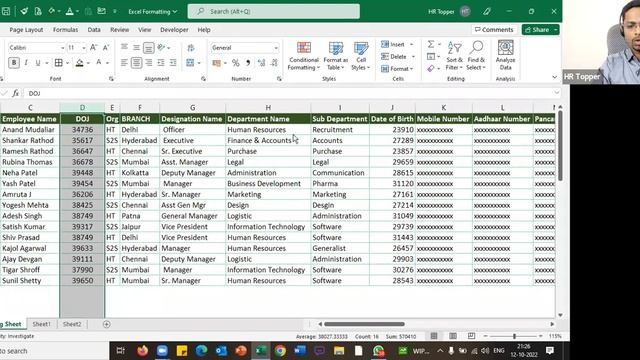Toggle Underline formatting
Viewport: 640px width, 360px height.
pos(38,63)
